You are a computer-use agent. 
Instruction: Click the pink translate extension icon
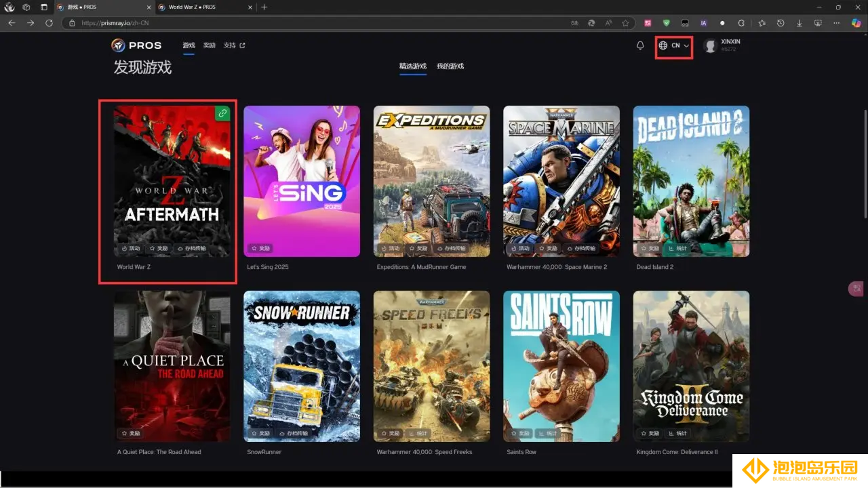pos(648,22)
